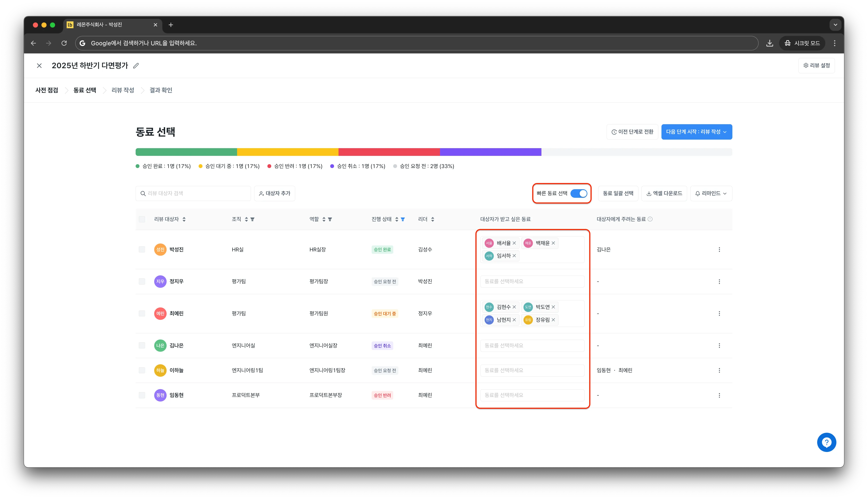Viewport: 868px width, 499px height.
Task: Remove 박도연 peer tag
Action: [553, 307]
